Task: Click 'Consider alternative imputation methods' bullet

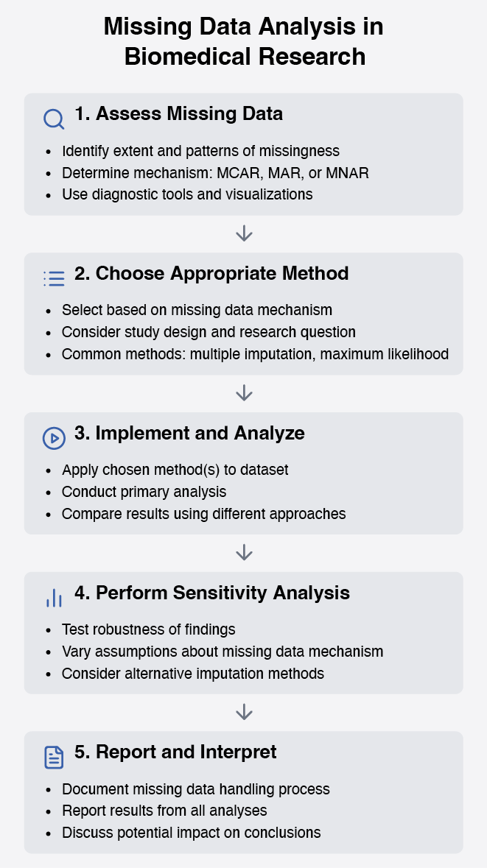Action: (x=193, y=673)
